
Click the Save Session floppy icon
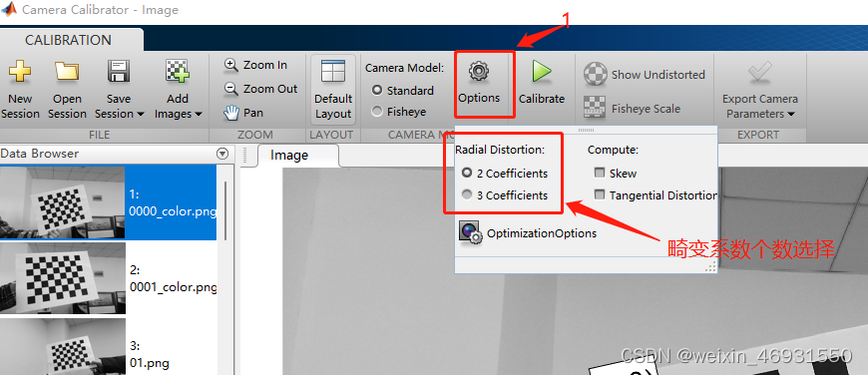click(x=119, y=72)
